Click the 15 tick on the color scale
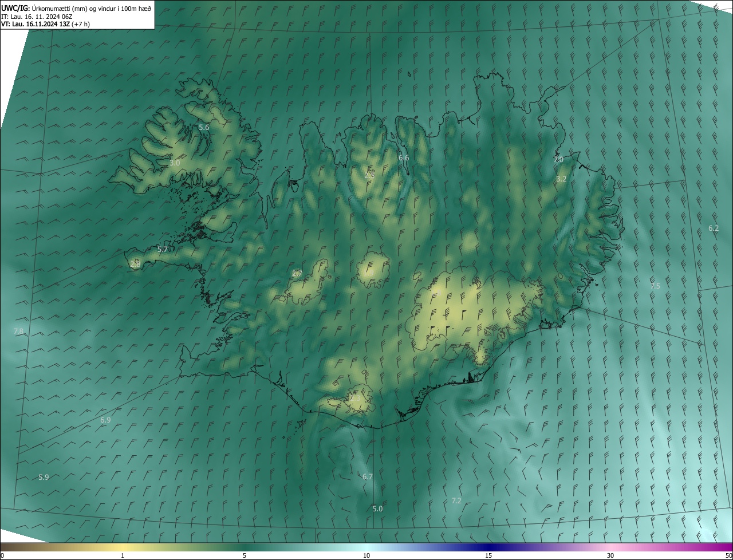Screen dimensions: 733x560 coord(488,555)
